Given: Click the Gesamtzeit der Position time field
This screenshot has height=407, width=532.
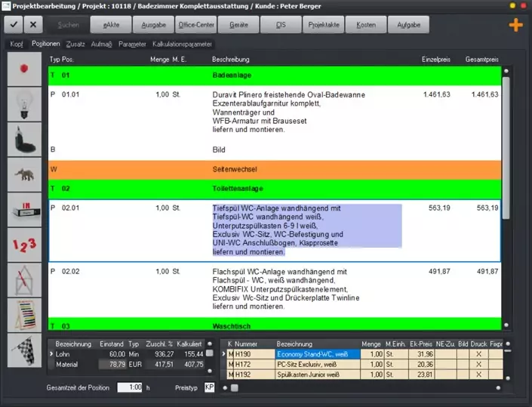Looking at the screenshot, I should click(130, 387).
